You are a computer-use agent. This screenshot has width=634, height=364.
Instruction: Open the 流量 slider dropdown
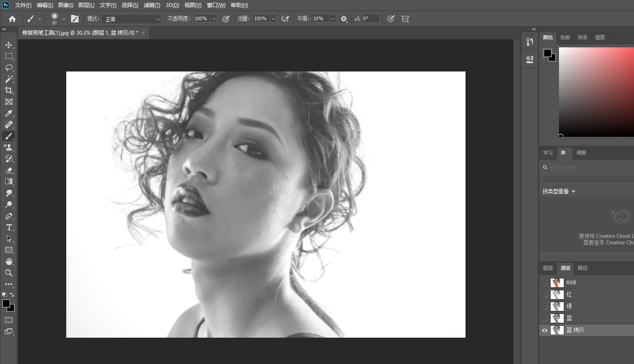(x=273, y=19)
